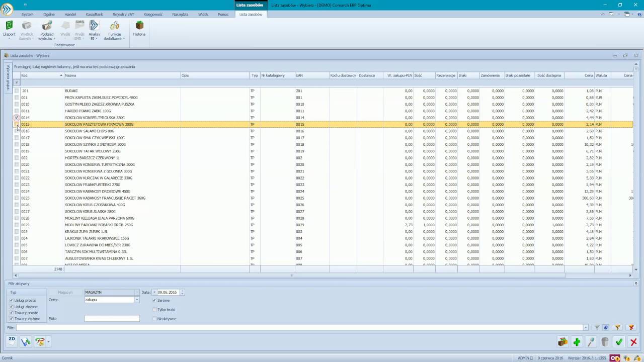The height and width of the screenshot is (362, 644).
Task: Toggle Towary proste checkbox
Action: (x=12, y=313)
